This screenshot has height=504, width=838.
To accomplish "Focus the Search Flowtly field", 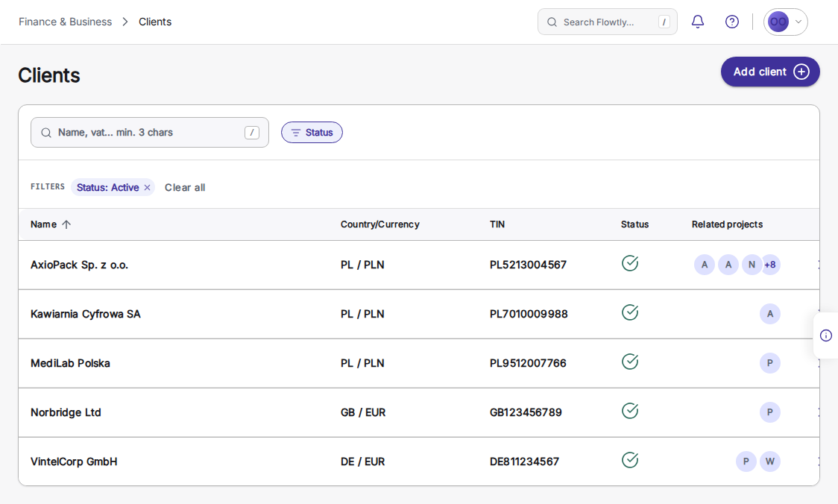I will click(607, 22).
